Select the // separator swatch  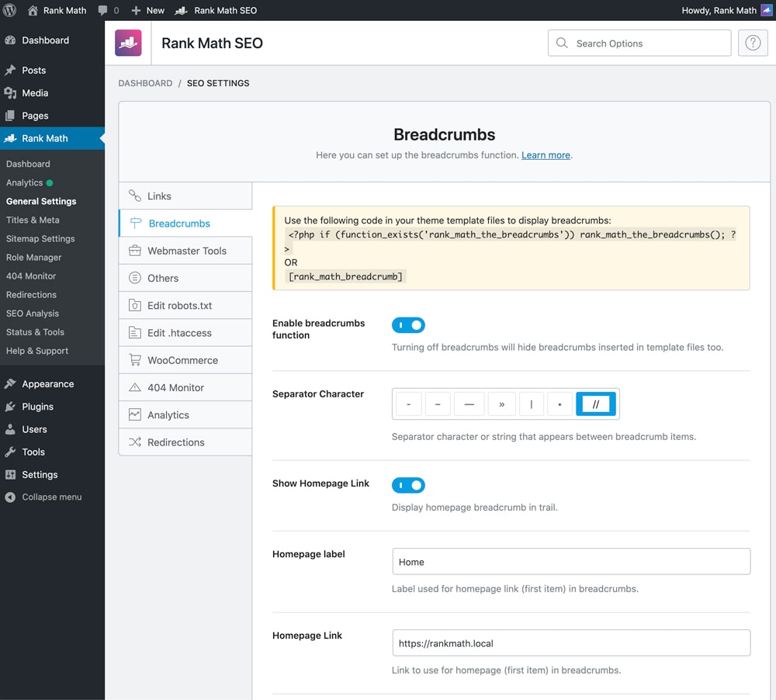coord(595,404)
